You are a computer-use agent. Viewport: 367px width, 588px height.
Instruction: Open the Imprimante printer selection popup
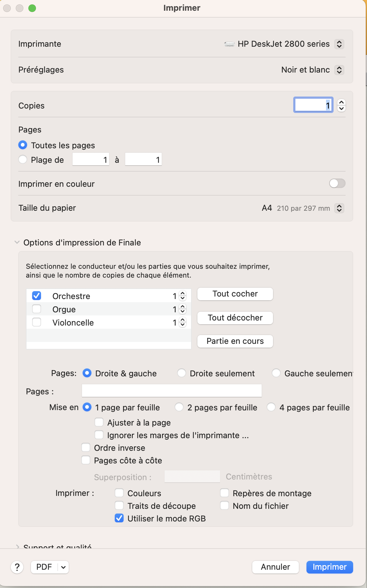tap(339, 44)
